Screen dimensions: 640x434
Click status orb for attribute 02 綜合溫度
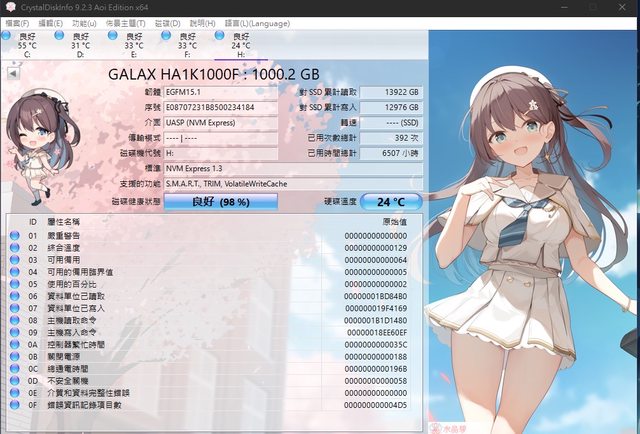point(15,247)
